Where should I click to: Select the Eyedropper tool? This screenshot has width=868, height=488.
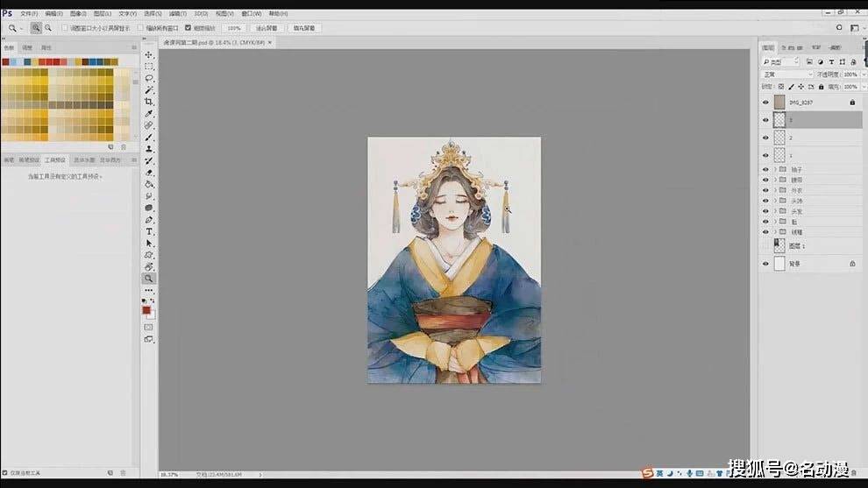[149, 114]
